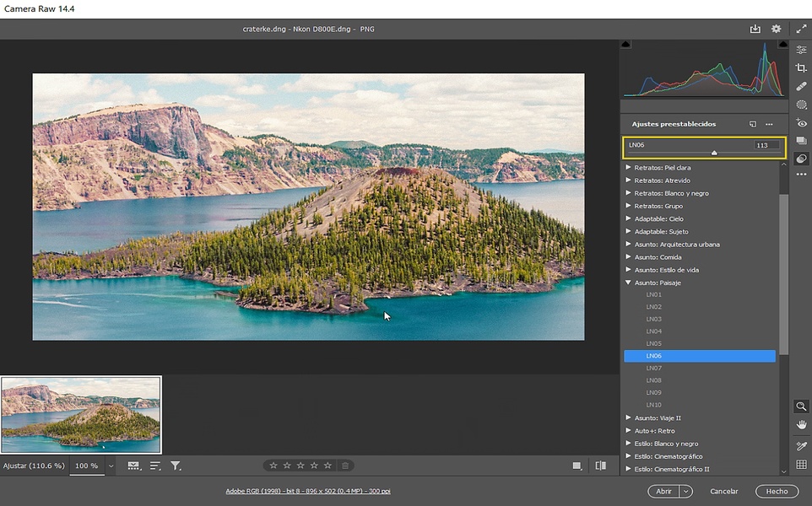
Task: Choose the LN07 preset
Action: pyautogui.click(x=654, y=369)
